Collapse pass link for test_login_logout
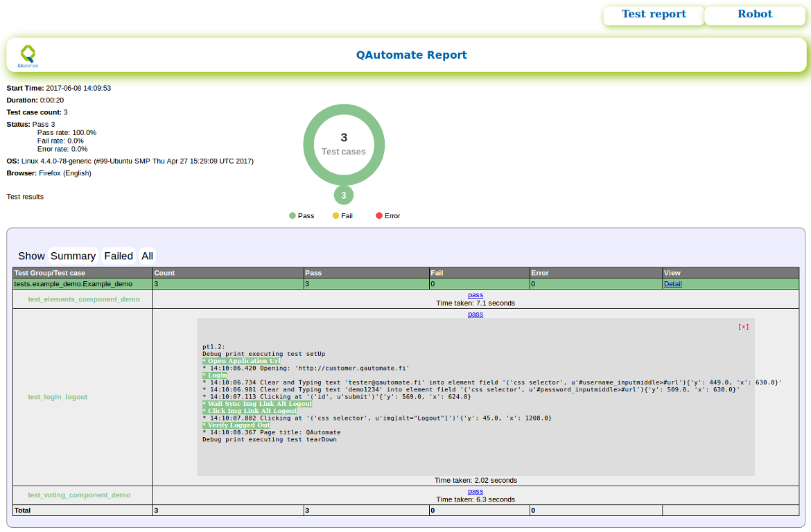 coord(476,314)
